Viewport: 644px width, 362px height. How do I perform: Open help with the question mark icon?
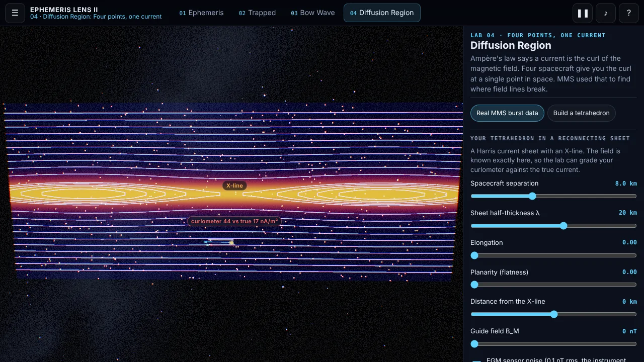(x=628, y=13)
